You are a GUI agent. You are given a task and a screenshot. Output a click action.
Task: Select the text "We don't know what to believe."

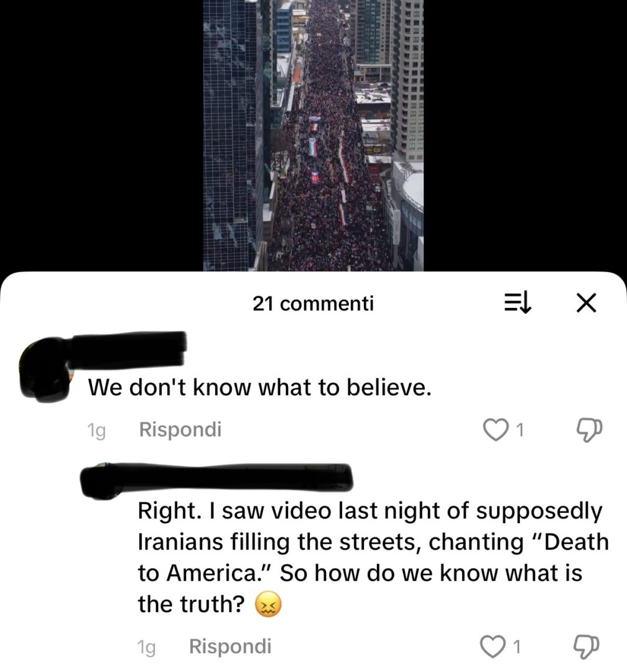(x=259, y=388)
